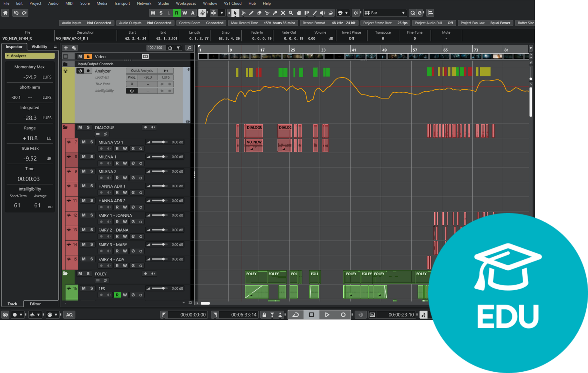Screen dimensions: 588x373
Task: Select the Erase tool
Action: coord(259,13)
